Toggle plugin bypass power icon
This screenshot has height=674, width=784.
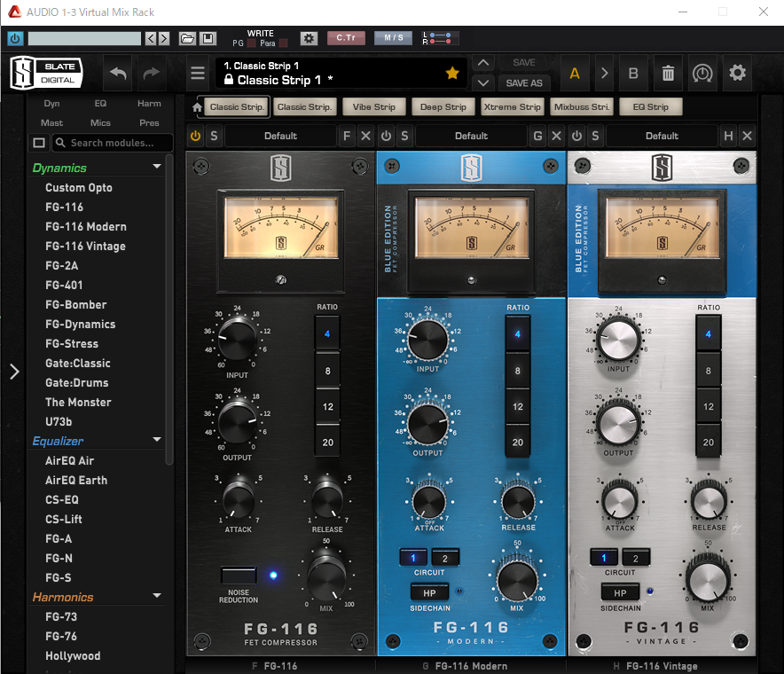[15, 38]
